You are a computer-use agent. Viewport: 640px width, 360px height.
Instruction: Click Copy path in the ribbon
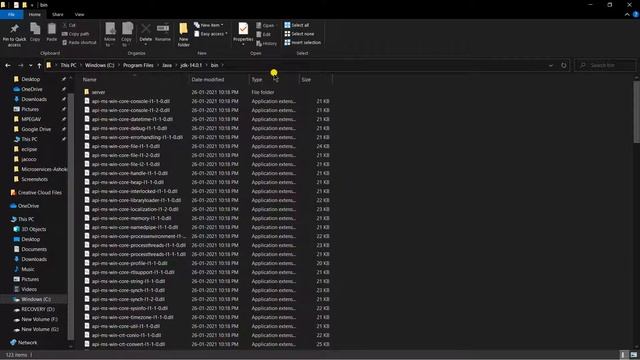[x=76, y=34]
